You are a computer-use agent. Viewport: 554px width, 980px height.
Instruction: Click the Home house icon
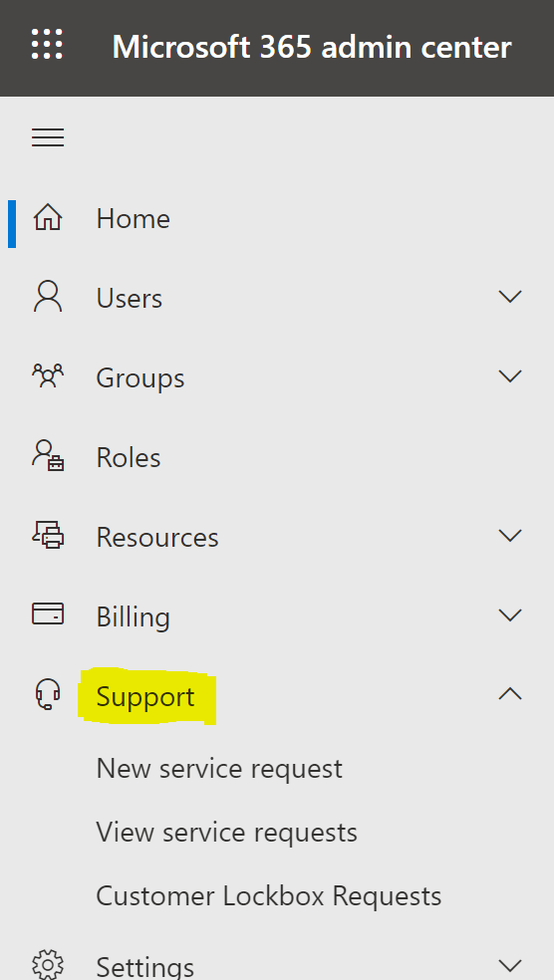[x=48, y=218]
